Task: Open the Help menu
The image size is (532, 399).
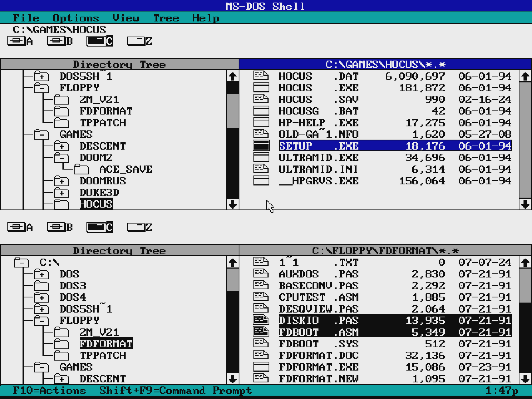Action: [206, 18]
